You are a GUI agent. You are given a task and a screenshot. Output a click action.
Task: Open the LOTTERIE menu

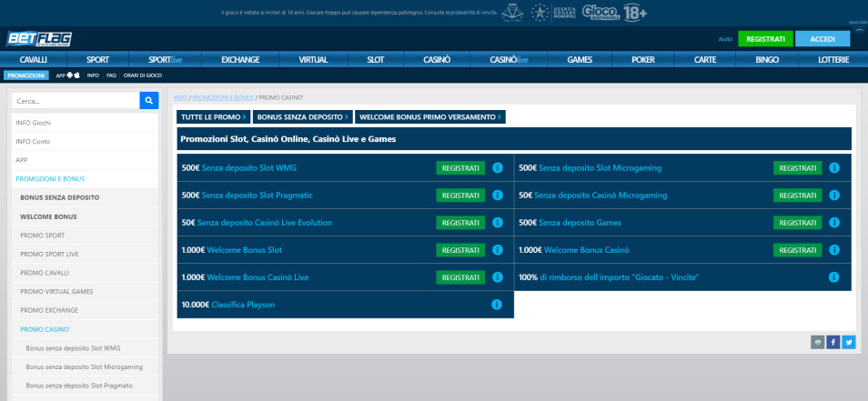click(x=833, y=60)
